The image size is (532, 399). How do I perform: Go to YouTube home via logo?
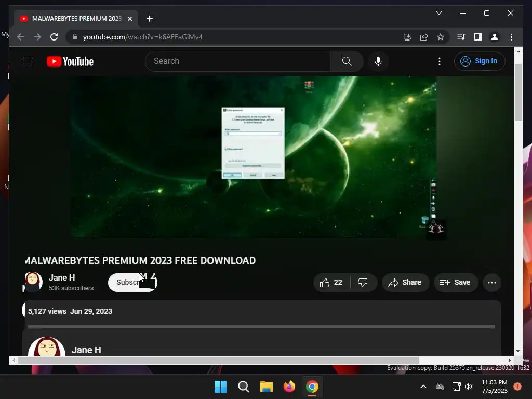click(x=70, y=61)
